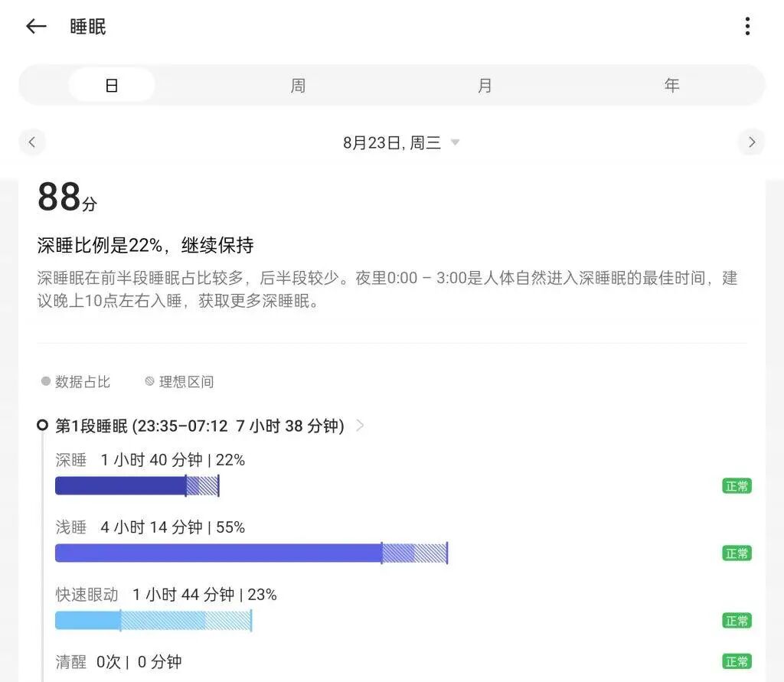Click the 浅睡 4 小时 14 分钟 label
The image size is (784, 682).
(150, 527)
